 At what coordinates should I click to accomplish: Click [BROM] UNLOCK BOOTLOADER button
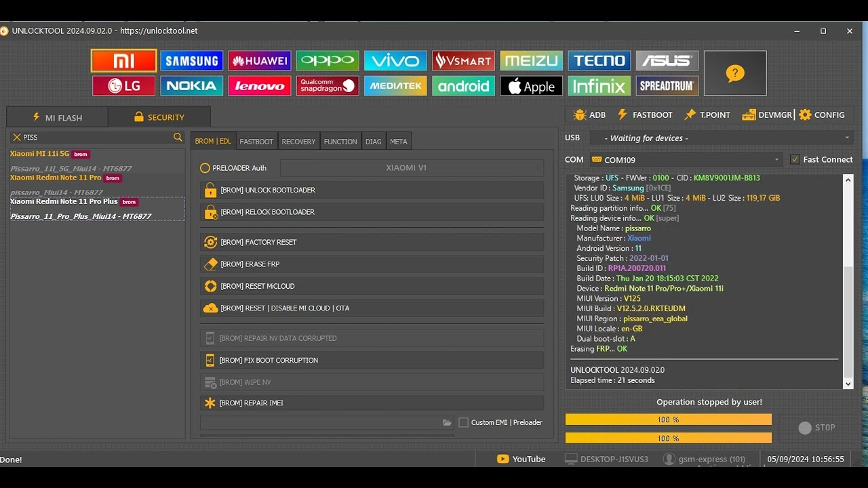372,190
